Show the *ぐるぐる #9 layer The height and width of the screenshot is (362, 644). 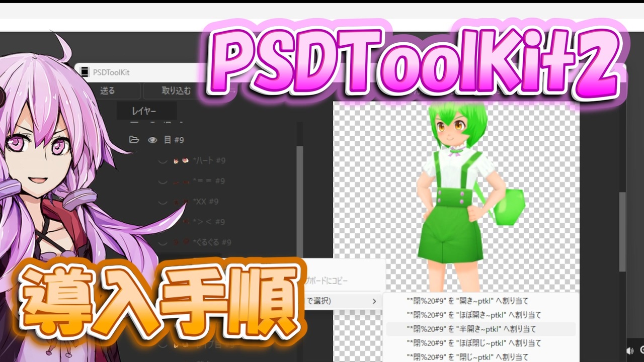162,242
